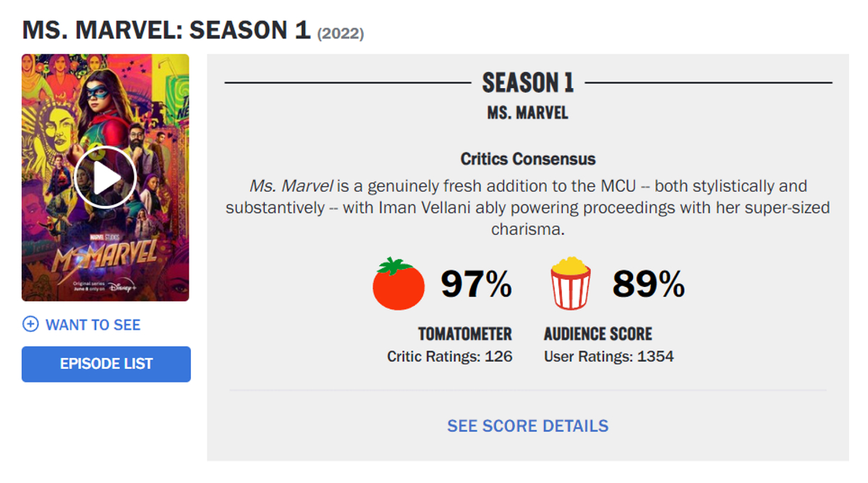Click Critic Ratings: 126 count
868x483 pixels.
click(450, 356)
